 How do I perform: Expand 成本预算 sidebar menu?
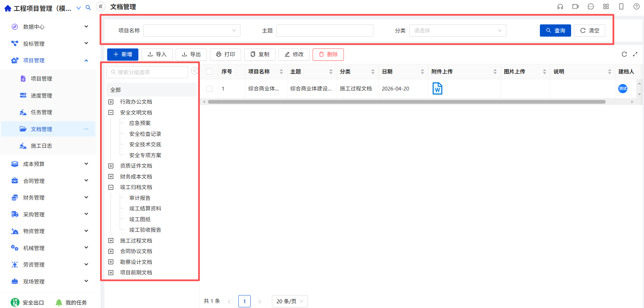point(50,164)
